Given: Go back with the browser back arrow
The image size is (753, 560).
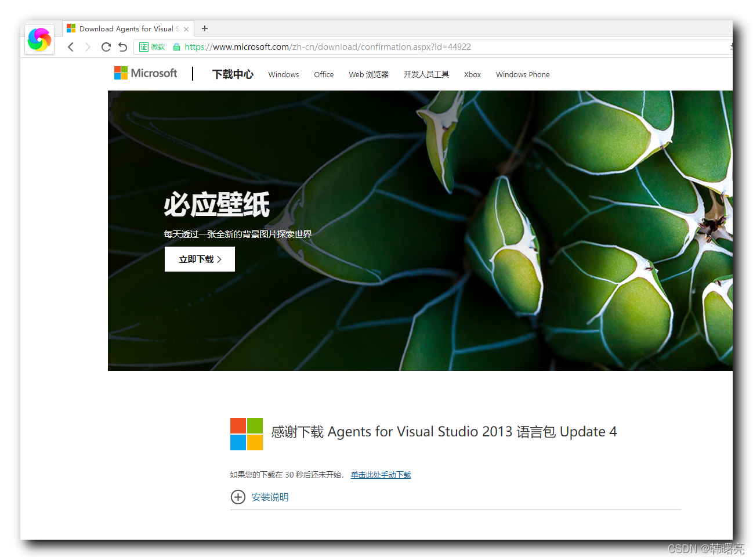Looking at the screenshot, I should coord(71,47).
